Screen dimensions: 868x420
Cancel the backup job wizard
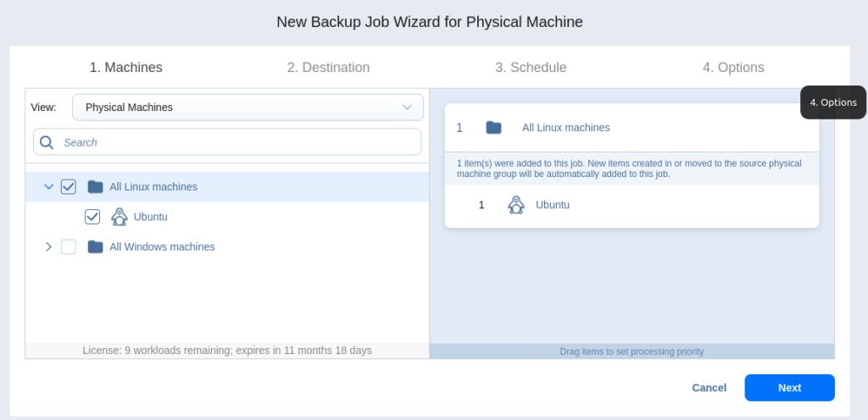(x=709, y=388)
